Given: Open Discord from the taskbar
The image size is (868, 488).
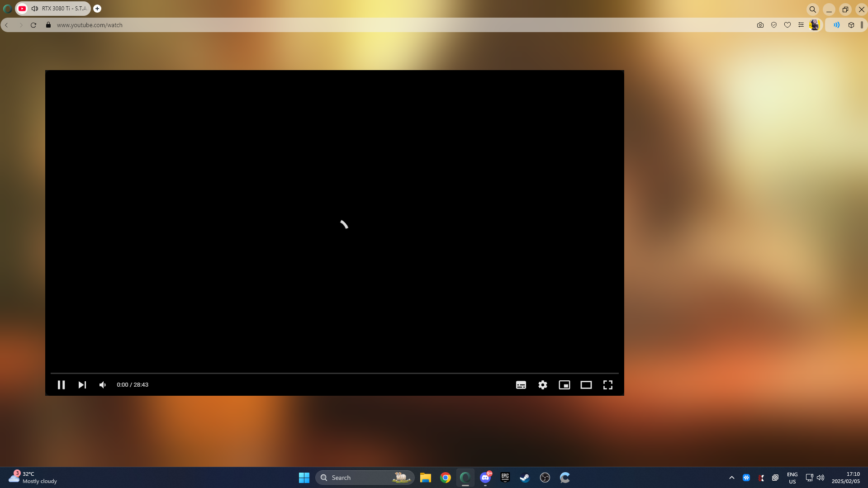Looking at the screenshot, I should [x=485, y=478].
